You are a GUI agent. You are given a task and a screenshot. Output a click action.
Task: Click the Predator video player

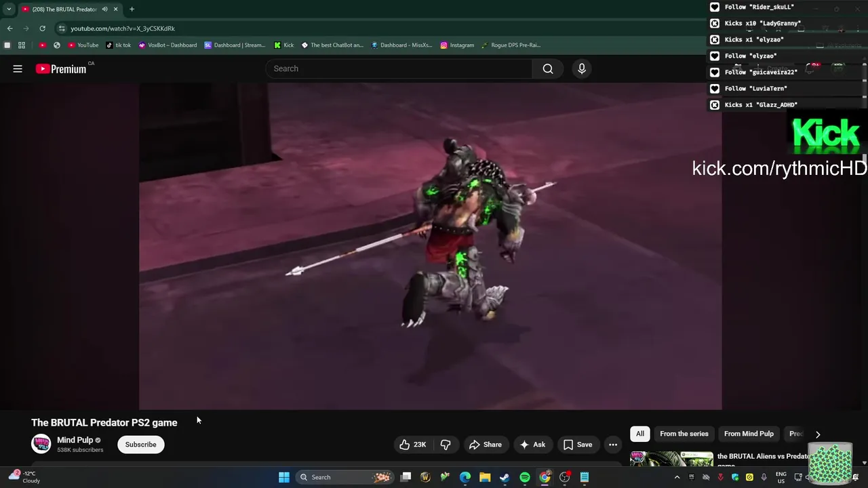click(431, 246)
